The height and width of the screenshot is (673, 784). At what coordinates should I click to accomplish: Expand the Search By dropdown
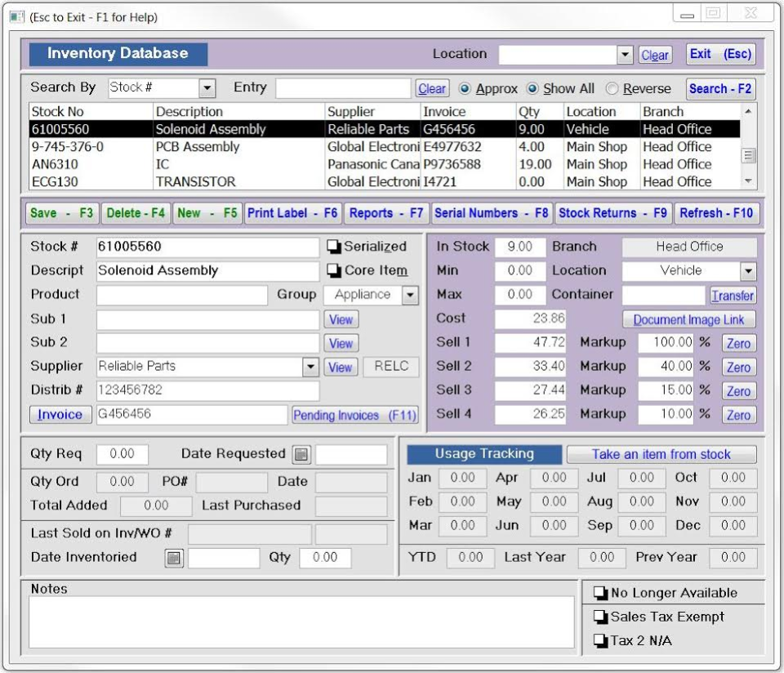pos(207,88)
